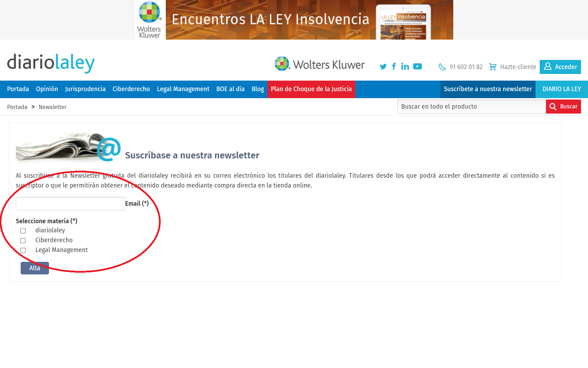Viewport: 588px width, 368px height.
Task: Focus the Buscar en todo el producto field
Action: point(471,107)
